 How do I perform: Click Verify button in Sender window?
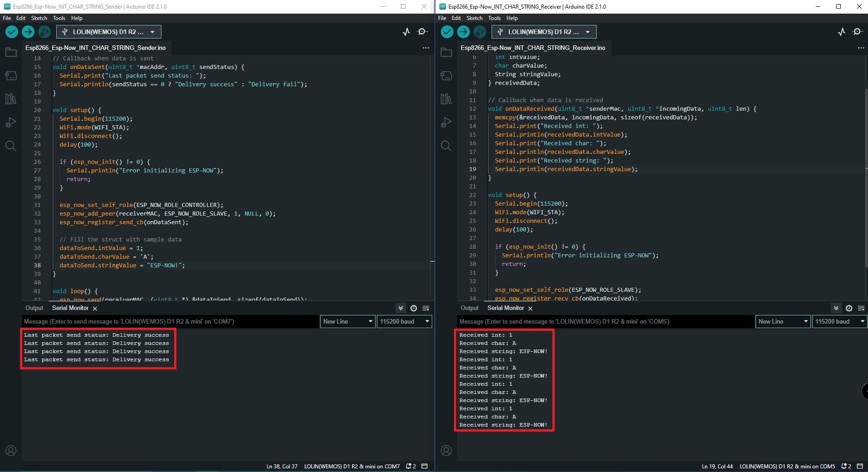[12, 32]
